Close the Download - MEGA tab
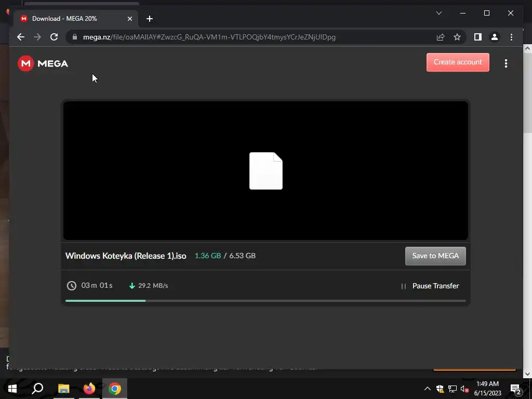Viewport: 532px width, 399px height. point(129,19)
